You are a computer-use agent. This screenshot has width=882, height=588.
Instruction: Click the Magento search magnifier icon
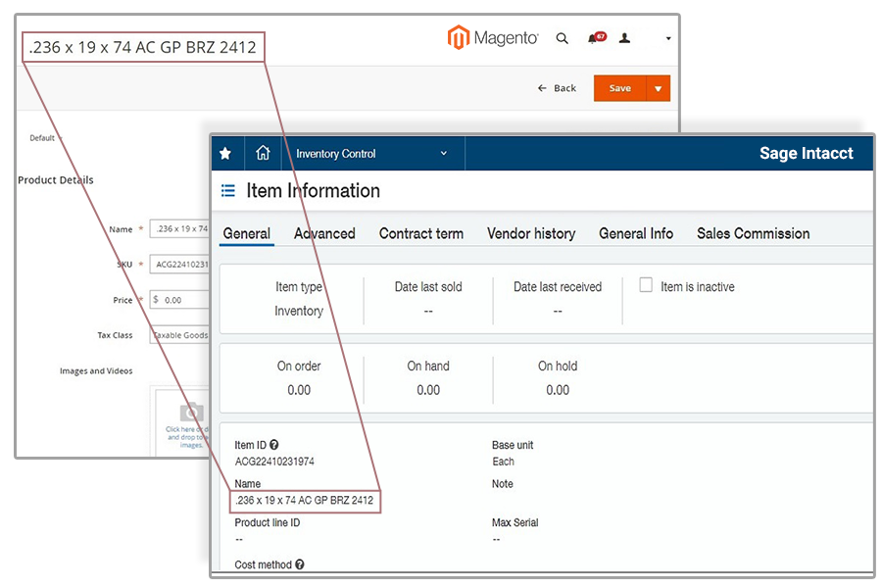click(x=562, y=39)
